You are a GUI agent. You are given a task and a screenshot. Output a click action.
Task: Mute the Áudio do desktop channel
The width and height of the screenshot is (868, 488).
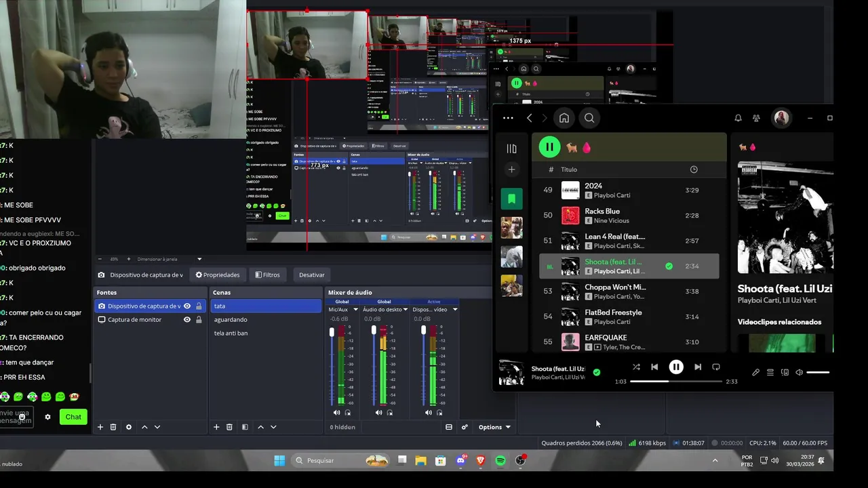click(379, 413)
